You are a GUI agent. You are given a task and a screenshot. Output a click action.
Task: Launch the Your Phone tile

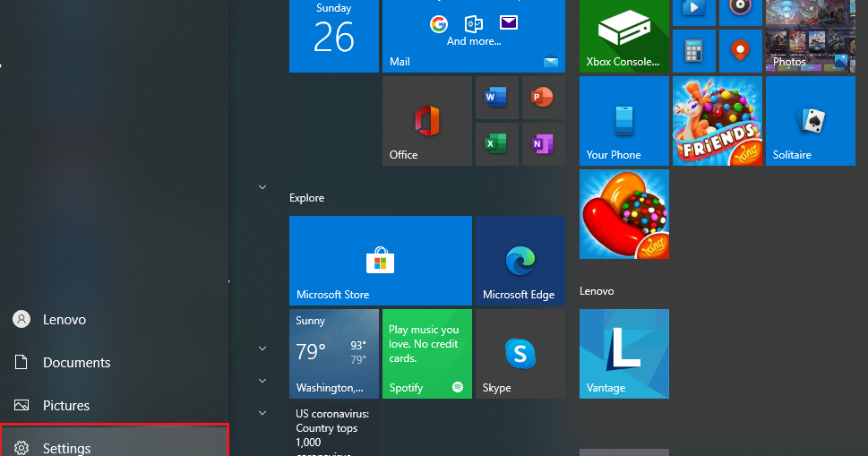pyautogui.click(x=623, y=121)
